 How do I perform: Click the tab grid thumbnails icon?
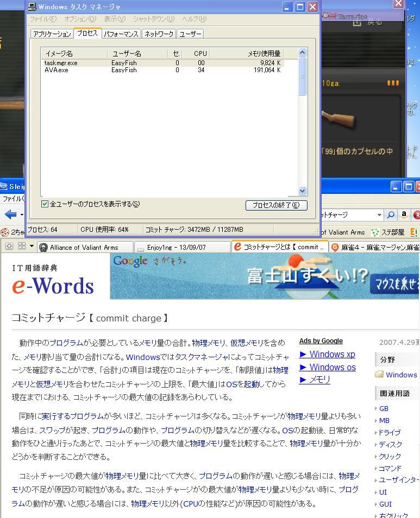22,246
